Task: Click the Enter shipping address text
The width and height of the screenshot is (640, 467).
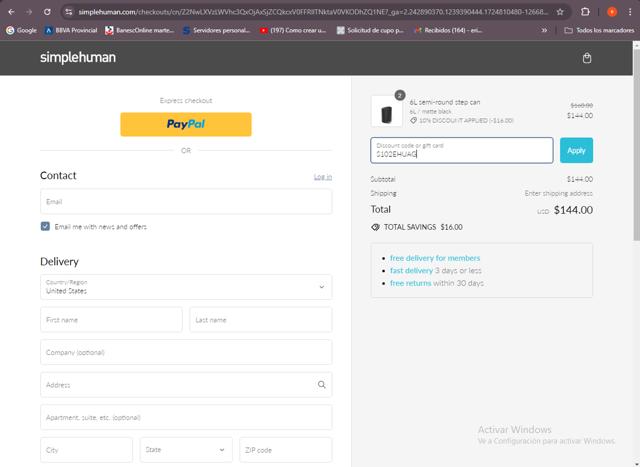Action: tap(558, 193)
